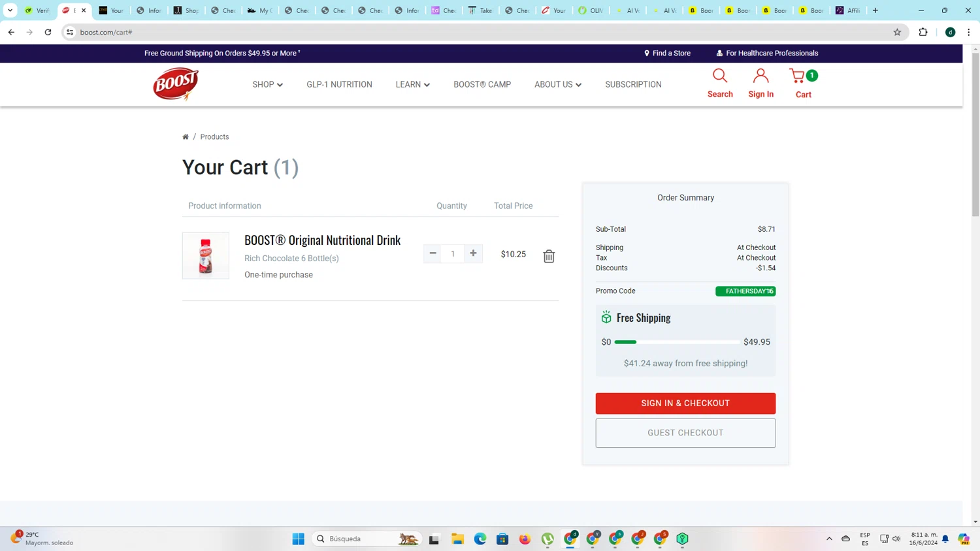Click the taskbar Búsqueda search box
Viewport: 980px width, 551px height.
(366, 539)
